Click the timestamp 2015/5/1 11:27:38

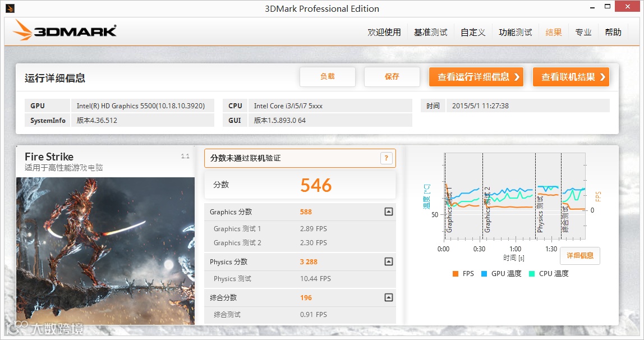[528, 105]
